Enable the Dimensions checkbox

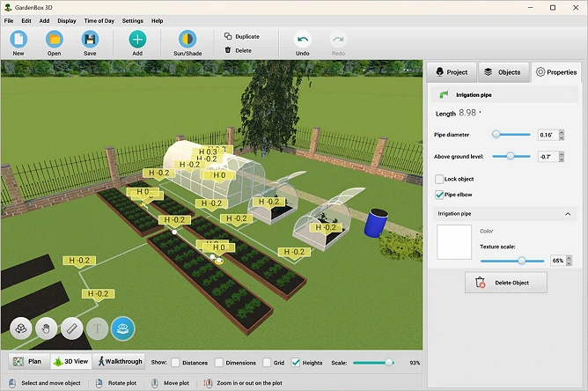[218, 363]
